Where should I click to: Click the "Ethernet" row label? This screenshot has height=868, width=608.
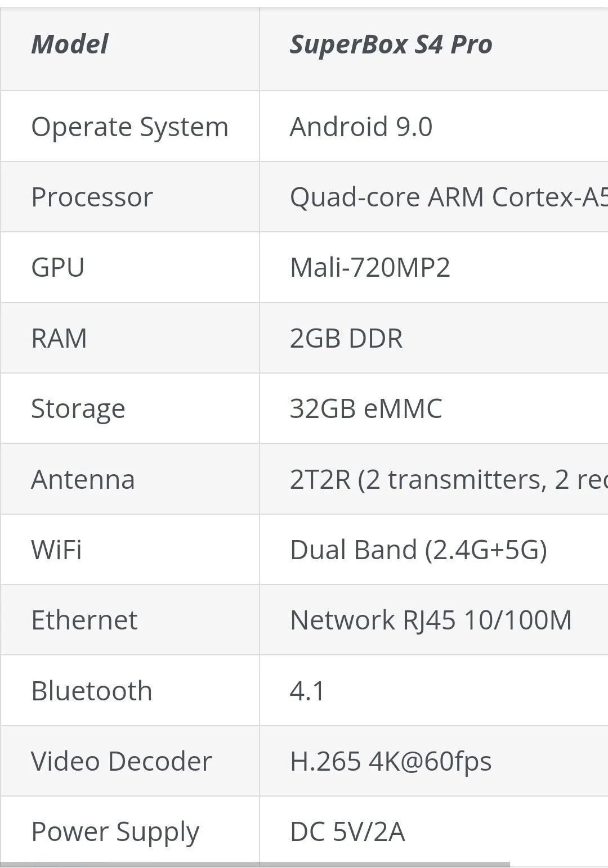click(x=84, y=620)
